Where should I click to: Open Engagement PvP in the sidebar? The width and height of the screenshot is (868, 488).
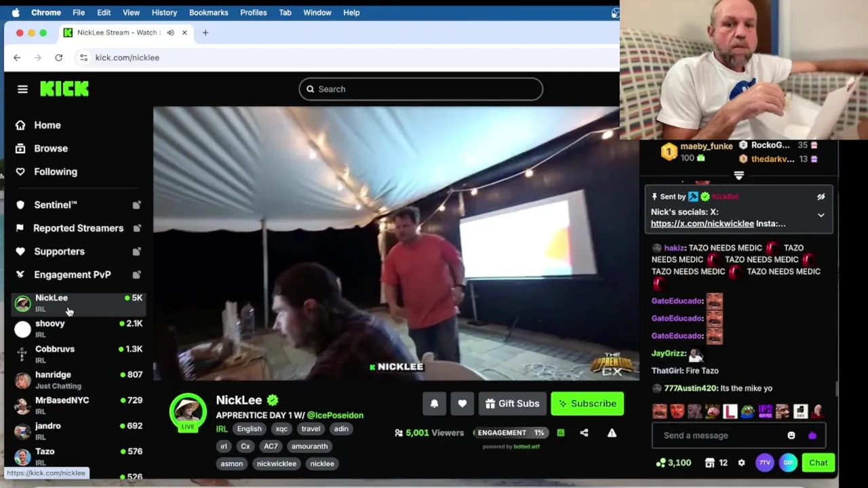click(x=72, y=274)
